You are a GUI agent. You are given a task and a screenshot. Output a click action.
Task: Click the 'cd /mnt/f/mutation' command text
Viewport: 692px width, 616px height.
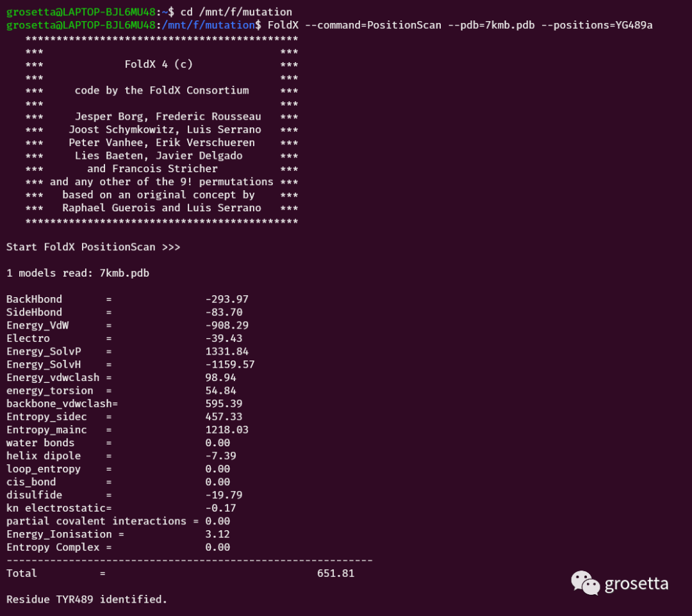(236, 12)
